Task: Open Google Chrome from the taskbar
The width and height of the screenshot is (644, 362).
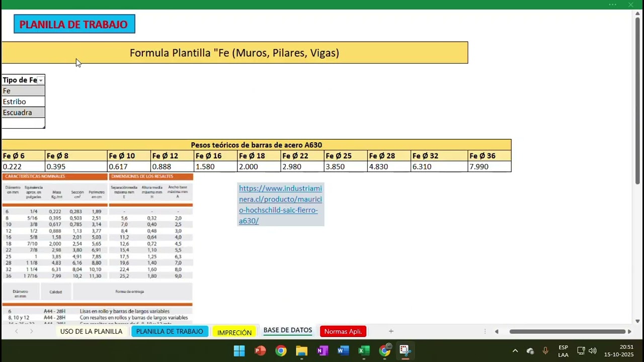Action: click(x=281, y=350)
